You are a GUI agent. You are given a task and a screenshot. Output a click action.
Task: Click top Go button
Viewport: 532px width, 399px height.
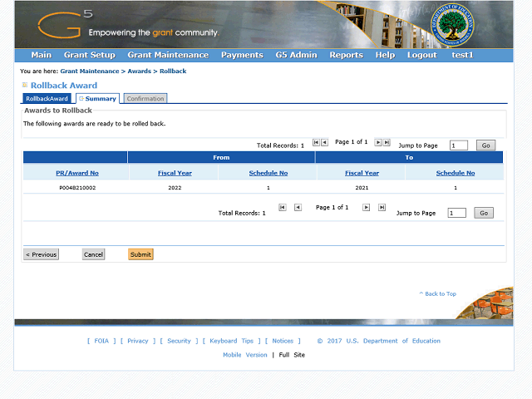point(485,145)
